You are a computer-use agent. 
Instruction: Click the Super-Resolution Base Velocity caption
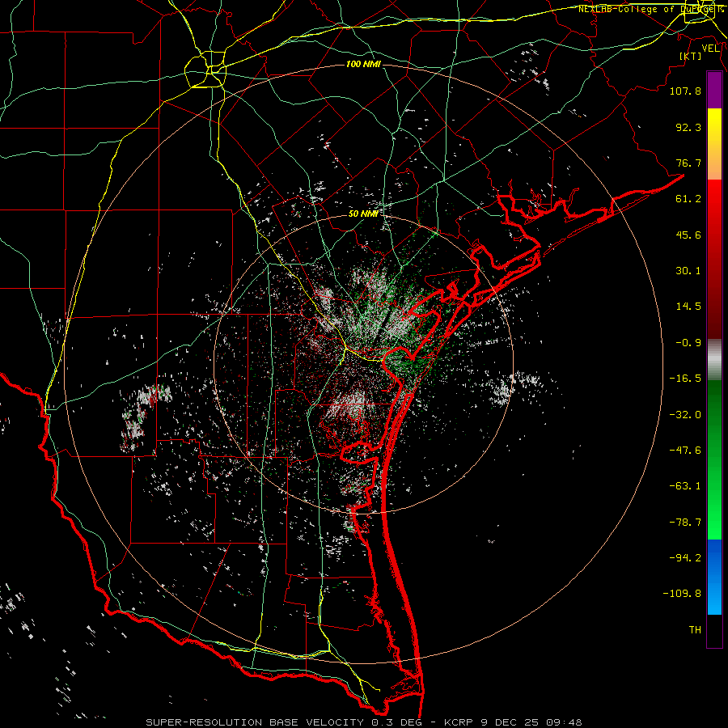click(363, 722)
